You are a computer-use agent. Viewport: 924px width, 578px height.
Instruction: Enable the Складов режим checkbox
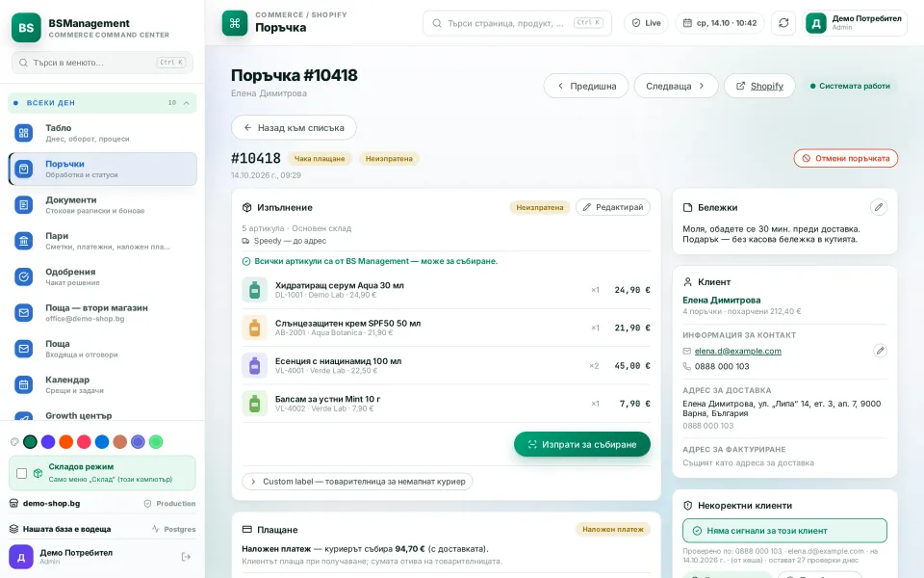[22, 473]
